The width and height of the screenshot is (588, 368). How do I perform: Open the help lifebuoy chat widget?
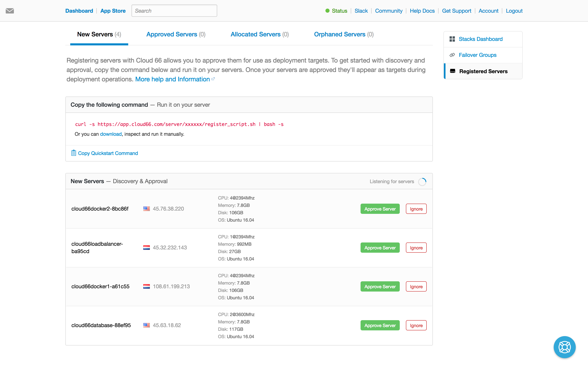(x=565, y=347)
